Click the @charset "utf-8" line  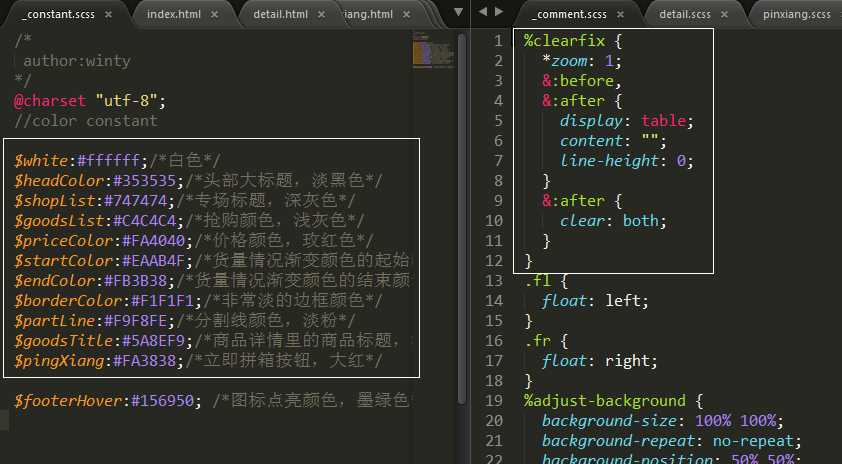pos(90,100)
